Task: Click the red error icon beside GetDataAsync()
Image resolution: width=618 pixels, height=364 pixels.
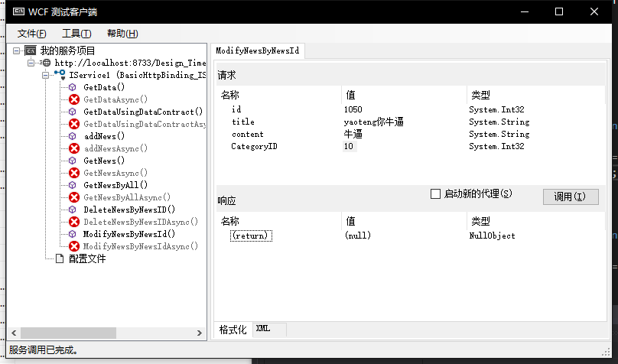Action: pyautogui.click(x=74, y=99)
